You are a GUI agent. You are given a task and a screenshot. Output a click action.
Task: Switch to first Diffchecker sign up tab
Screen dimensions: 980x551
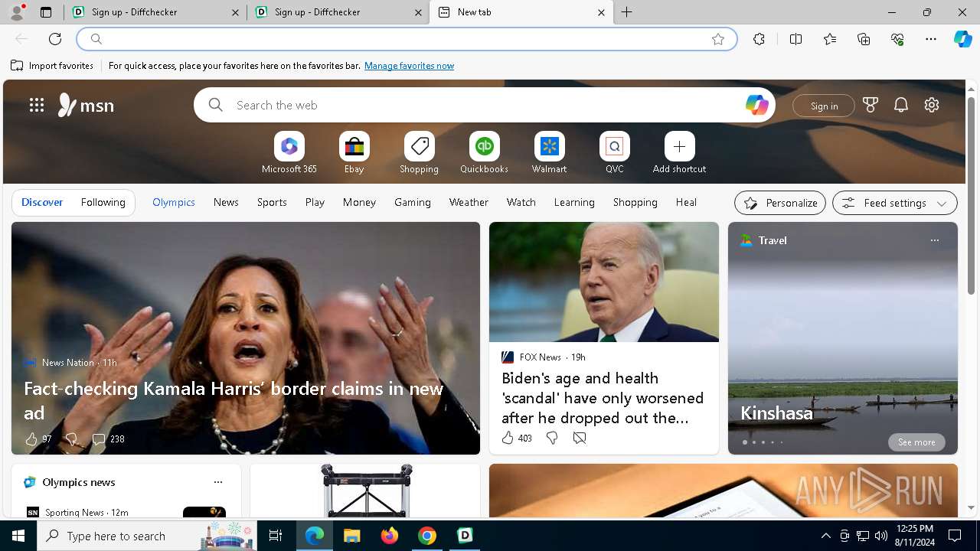(x=155, y=12)
